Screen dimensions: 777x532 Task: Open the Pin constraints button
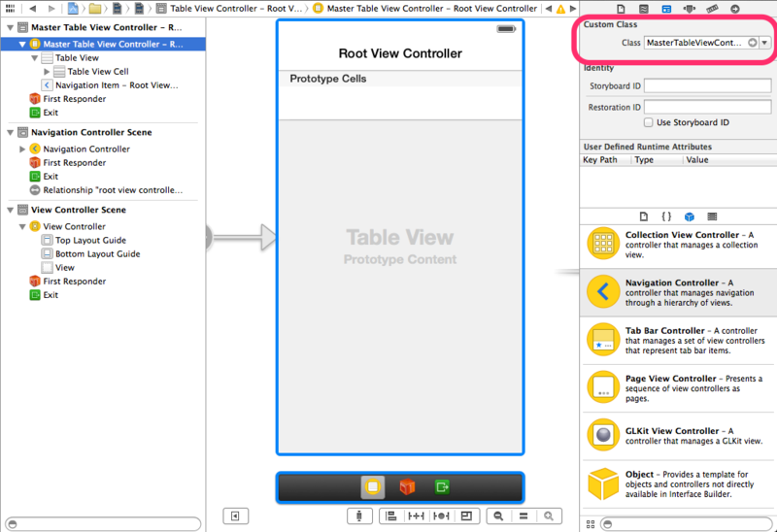pos(416,516)
